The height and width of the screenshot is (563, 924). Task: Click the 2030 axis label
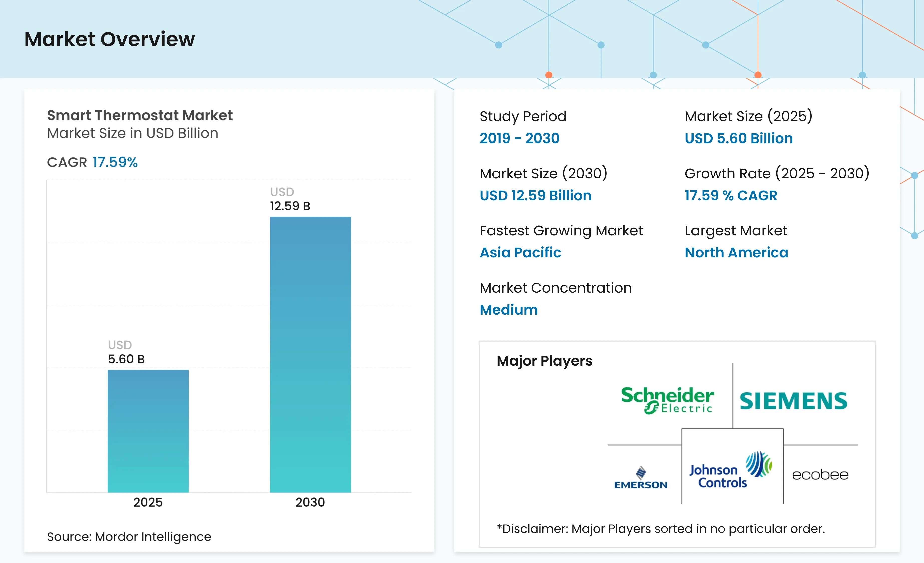click(310, 502)
